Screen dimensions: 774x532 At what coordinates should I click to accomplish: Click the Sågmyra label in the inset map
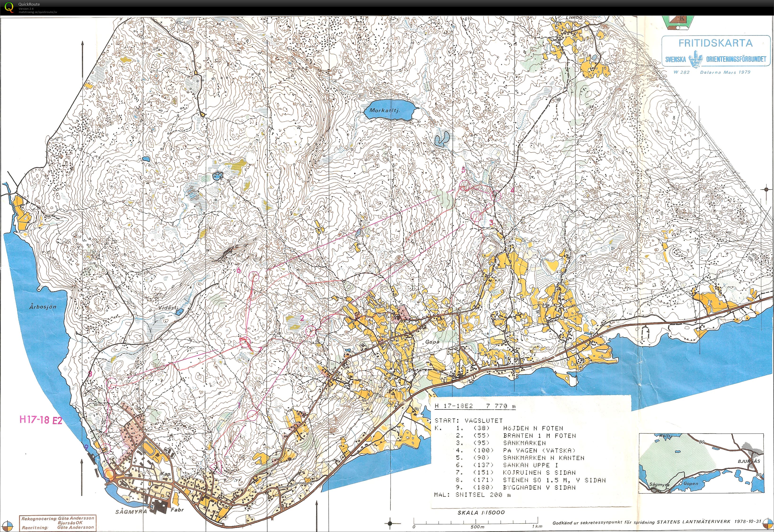tap(659, 485)
